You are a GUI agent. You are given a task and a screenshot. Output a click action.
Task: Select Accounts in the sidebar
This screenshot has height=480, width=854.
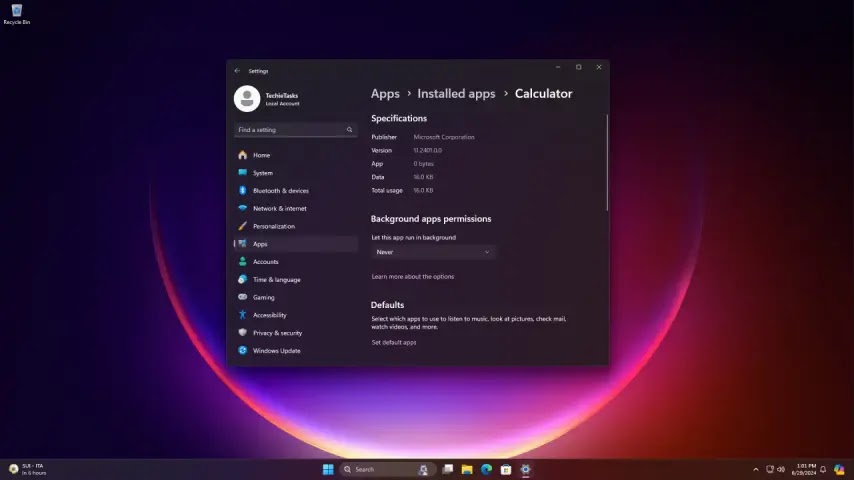296,262
